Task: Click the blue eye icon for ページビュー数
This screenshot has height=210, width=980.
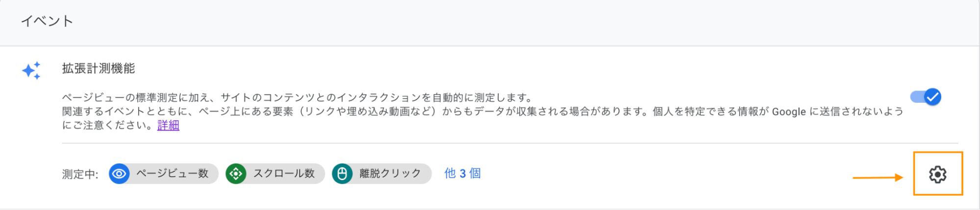Action: click(119, 174)
